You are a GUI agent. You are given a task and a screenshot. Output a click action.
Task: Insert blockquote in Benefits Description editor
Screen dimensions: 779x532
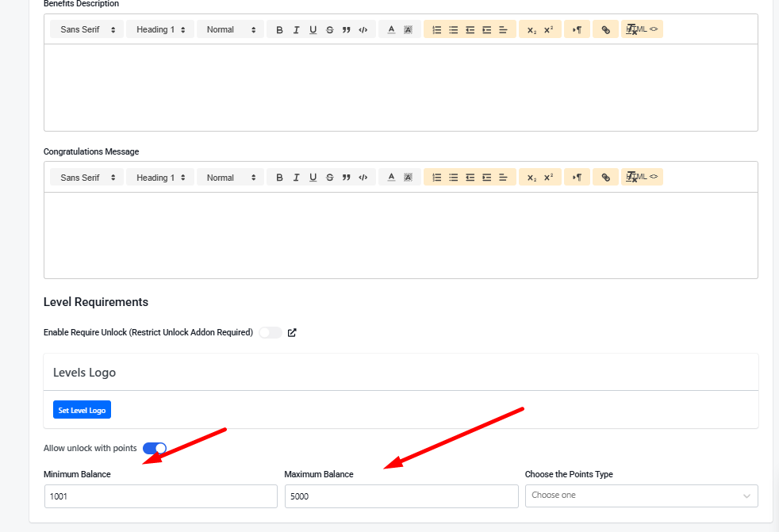pyautogui.click(x=347, y=30)
